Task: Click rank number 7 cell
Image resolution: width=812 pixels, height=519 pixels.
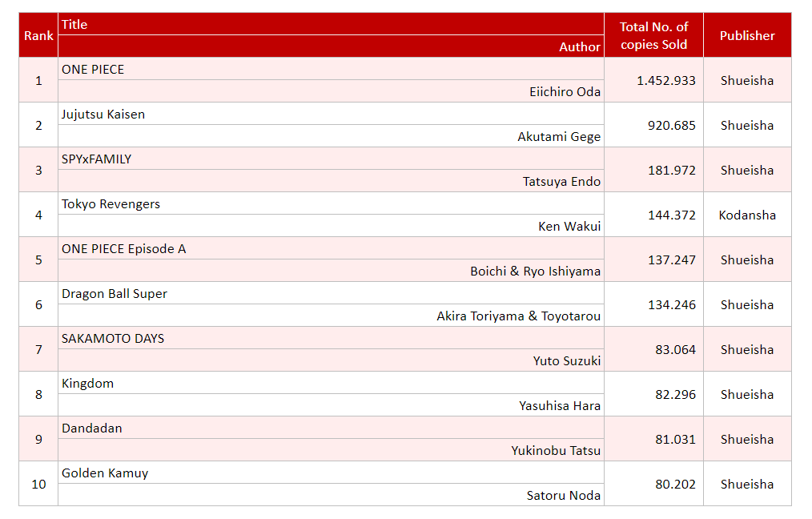Action: click(38, 350)
